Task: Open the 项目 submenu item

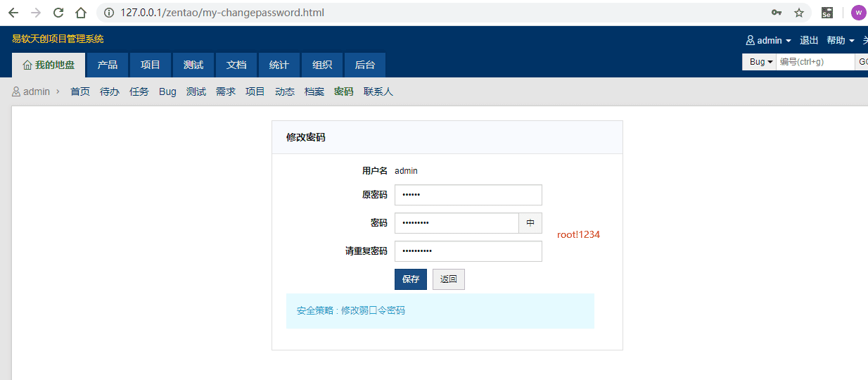Action: click(255, 91)
